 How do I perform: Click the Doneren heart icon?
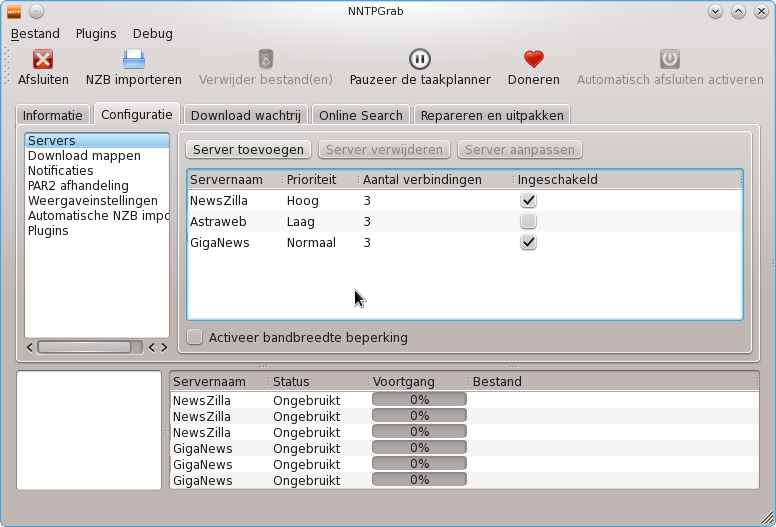coord(533,60)
